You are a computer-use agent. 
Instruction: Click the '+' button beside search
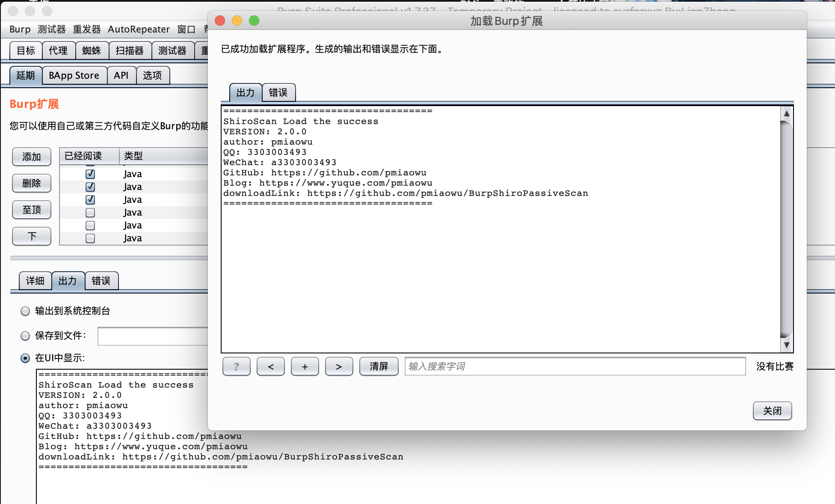[x=305, y=366]
